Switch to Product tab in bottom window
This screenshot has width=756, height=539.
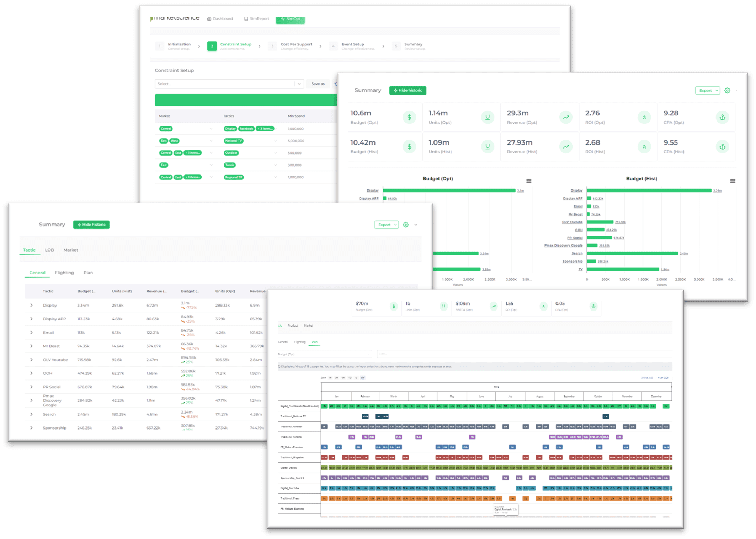293,326
